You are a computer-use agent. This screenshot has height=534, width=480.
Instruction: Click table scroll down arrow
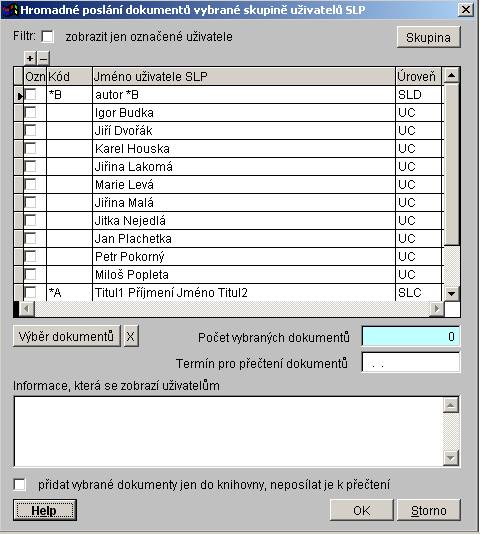pyautogui.click(x=451, y=293)
